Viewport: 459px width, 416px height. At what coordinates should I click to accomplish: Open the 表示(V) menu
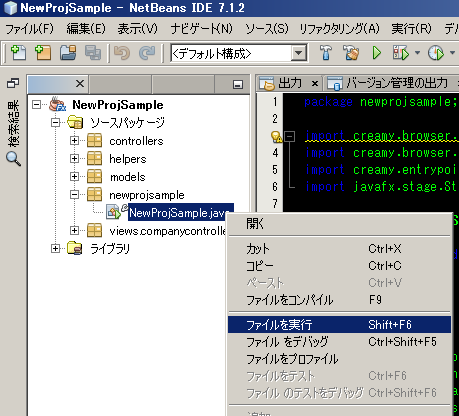(138, 29)
